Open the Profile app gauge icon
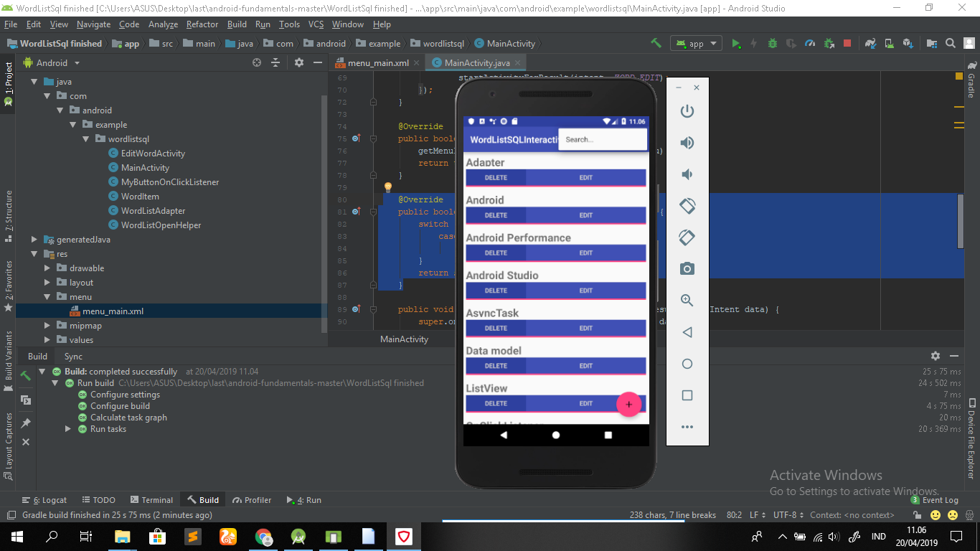980x551 pixels. [810, 43]
